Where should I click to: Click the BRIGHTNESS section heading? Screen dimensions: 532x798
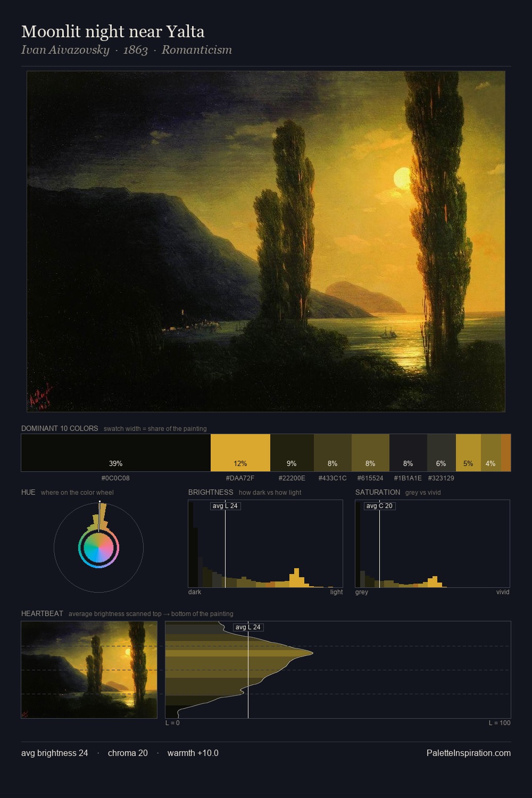click(x=211, y=492)
